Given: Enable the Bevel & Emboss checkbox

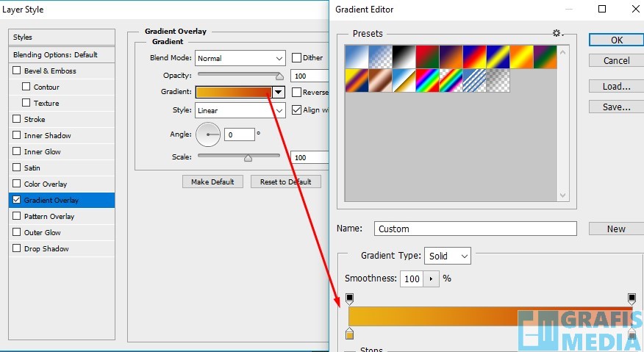Looking at the screenshot, I should pos(16,71).
